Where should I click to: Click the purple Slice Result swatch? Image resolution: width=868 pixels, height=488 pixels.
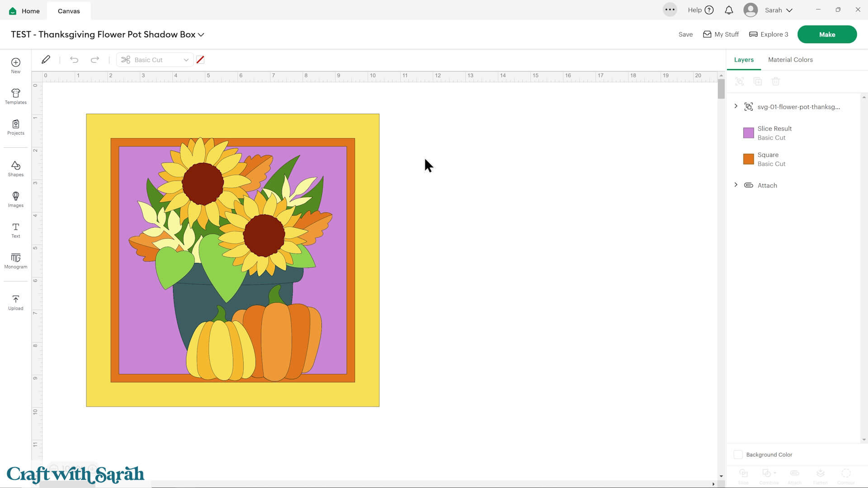[x=749, y=133]
